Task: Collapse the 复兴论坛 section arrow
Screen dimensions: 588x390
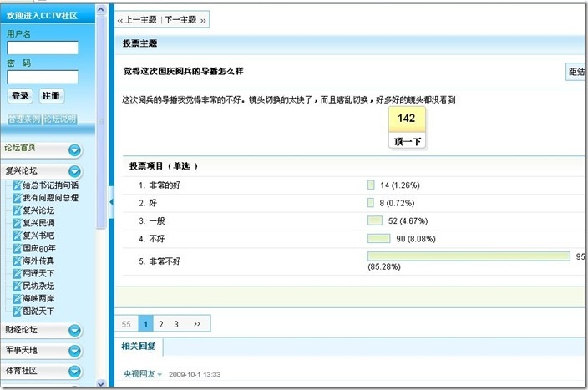Action: [74, 170]
